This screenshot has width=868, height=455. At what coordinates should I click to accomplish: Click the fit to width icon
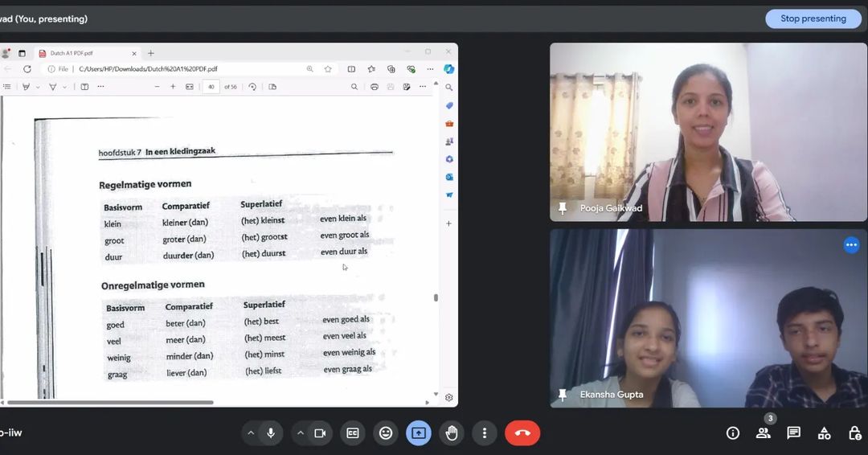point(190,87)
